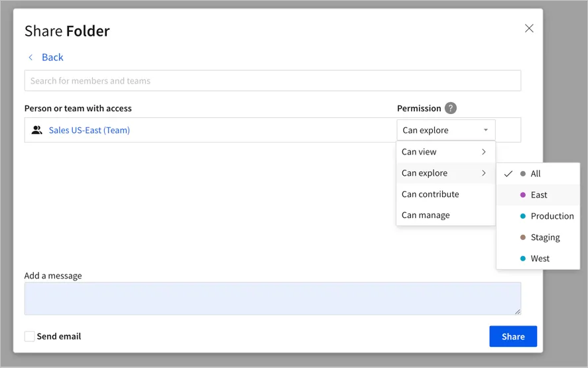Click the message box resize handle
The height and width of the screenshot is (368, 588).
(x=518, y=312)
